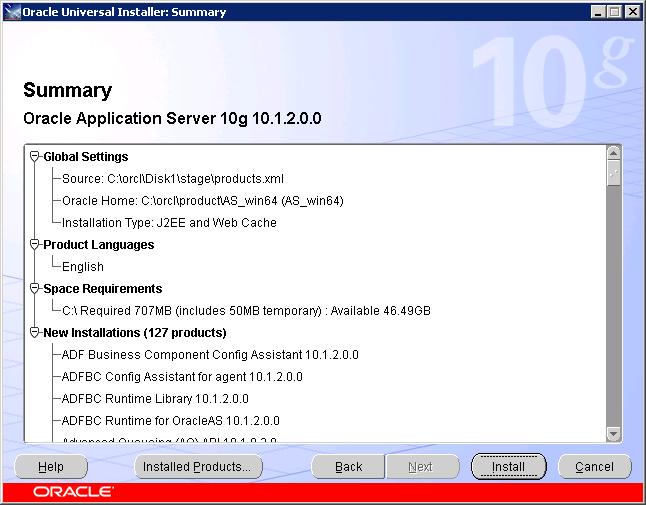This screenshot has height=505, width=646.
Task: Click the scrollbar down arrow
Action: 613,434
